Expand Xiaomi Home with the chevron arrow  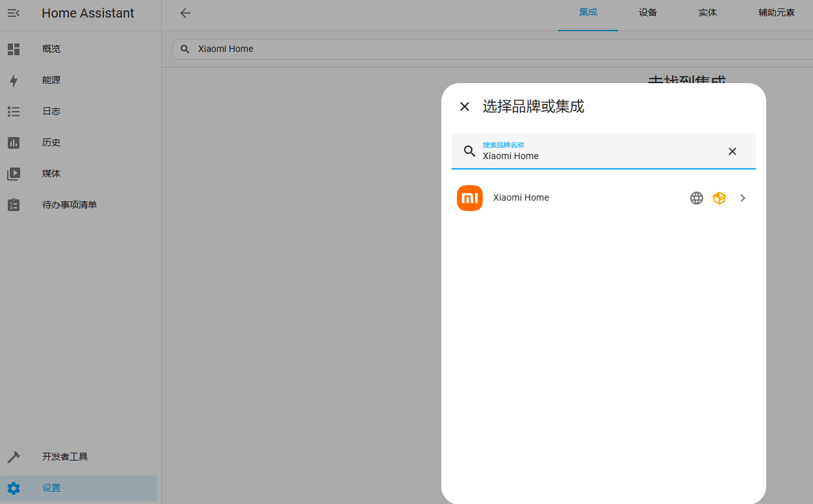point(743,198)
